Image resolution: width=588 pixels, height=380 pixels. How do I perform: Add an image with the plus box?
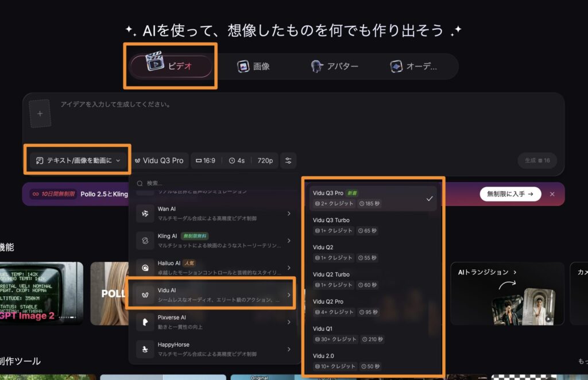point(40,114)
